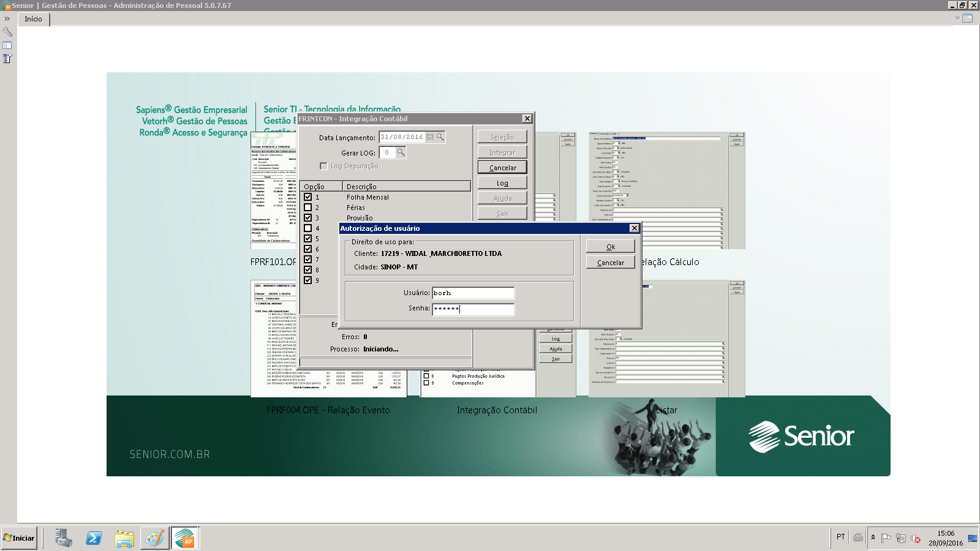This screenshot has height=551, width=980.
Task: Click the Opção column header
Action: click(321, 187)
